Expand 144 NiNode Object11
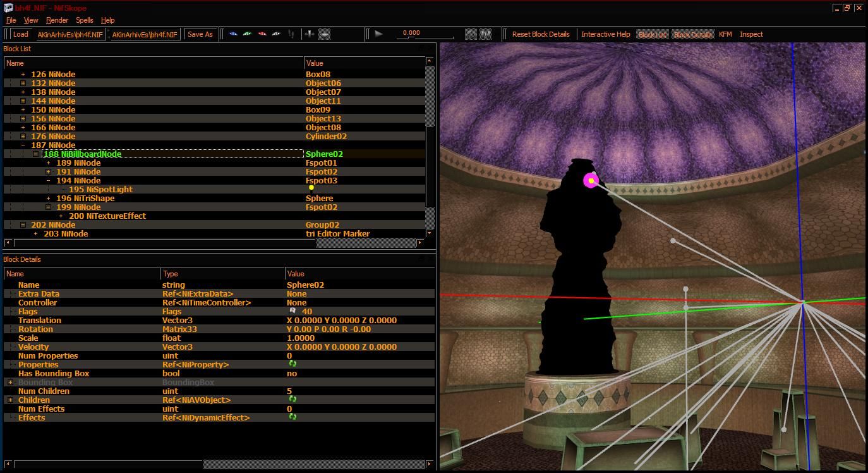 coord(23,101)
